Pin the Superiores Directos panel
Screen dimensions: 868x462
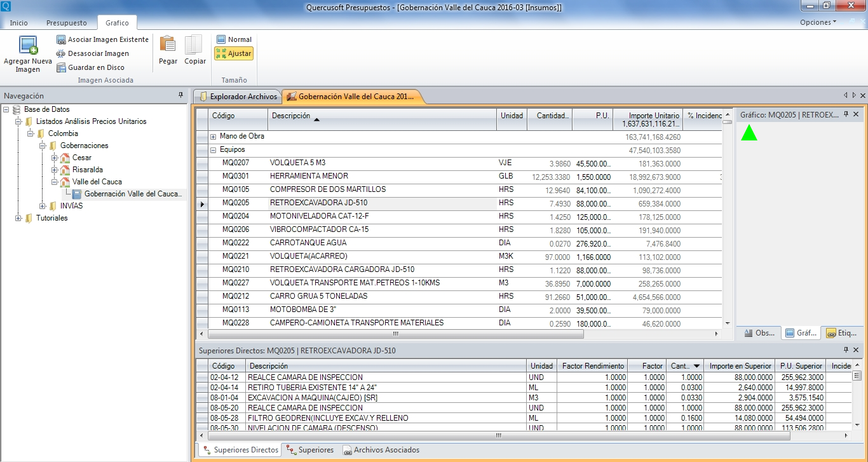click(x=846, y=350)
